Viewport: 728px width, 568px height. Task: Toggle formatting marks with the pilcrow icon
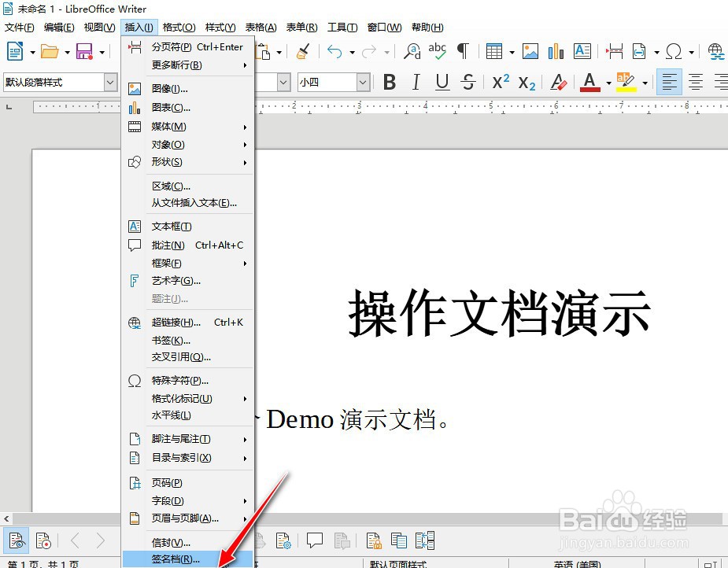pos(464,51)
